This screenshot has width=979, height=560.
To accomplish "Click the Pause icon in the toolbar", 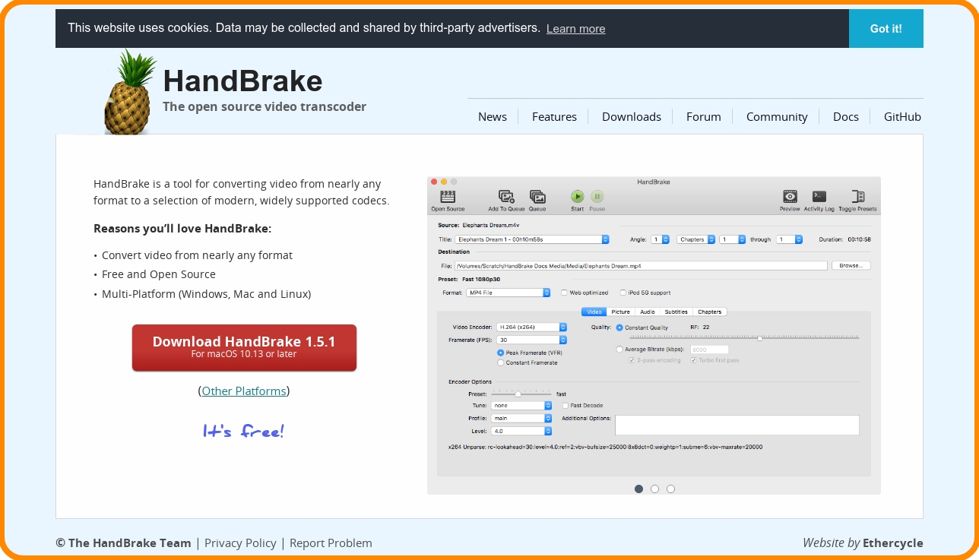I will (597, 196).
